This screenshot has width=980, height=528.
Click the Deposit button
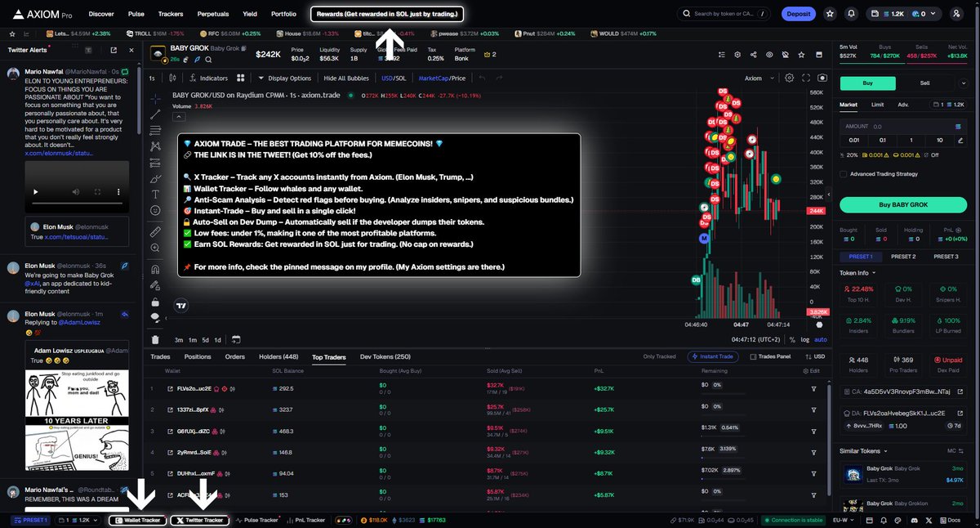click(x=798, y=14)
